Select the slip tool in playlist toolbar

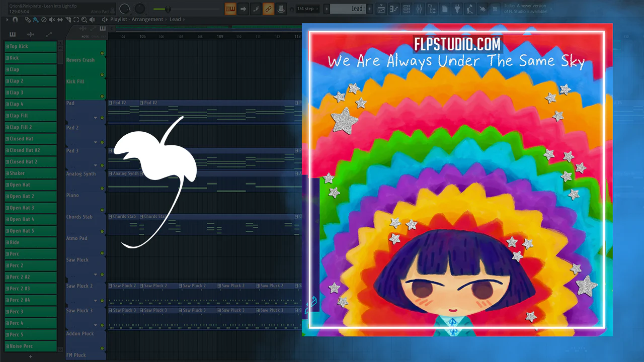point(60,20)
